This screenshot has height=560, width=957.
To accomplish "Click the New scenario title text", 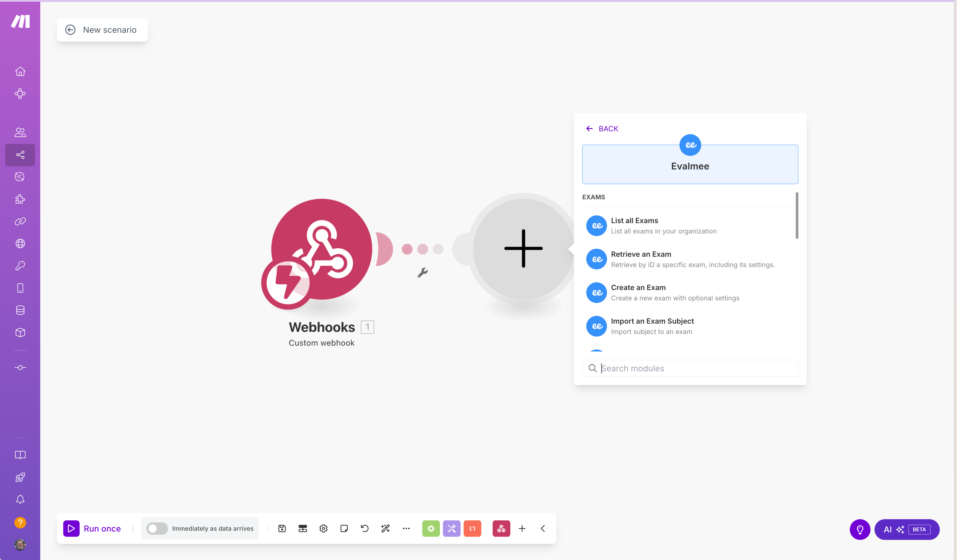I will [x=110, y=30].
